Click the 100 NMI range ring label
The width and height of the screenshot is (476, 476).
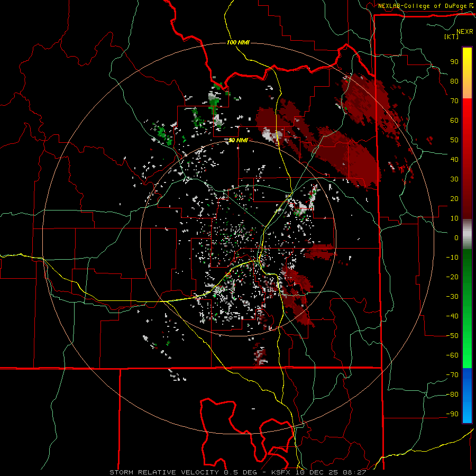coord(238,42)
